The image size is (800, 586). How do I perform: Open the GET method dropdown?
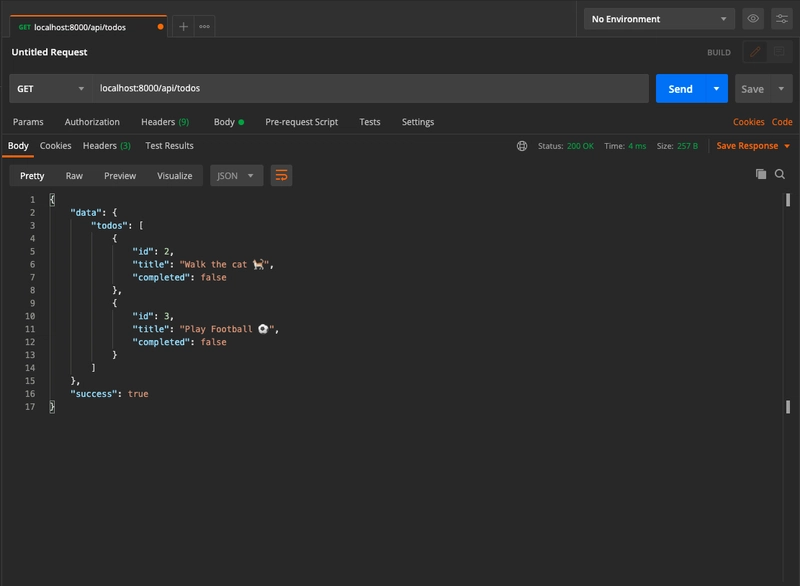click(x=51, y=89)
